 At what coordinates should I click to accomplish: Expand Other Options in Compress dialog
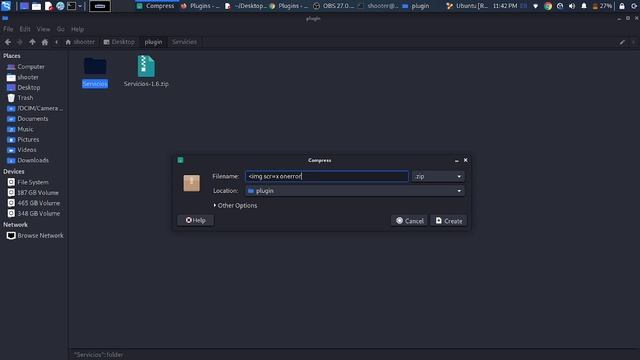(x=236, y=205)
